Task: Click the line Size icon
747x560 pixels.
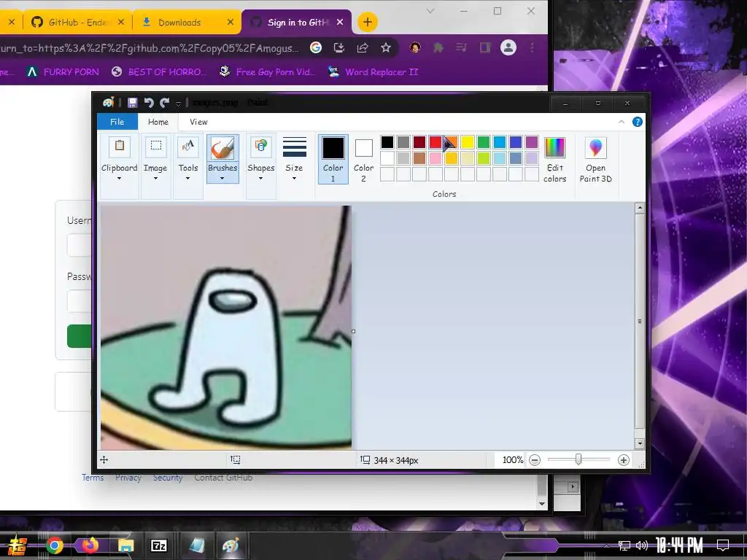Action: pyautogui.click(x=295, y=147)
